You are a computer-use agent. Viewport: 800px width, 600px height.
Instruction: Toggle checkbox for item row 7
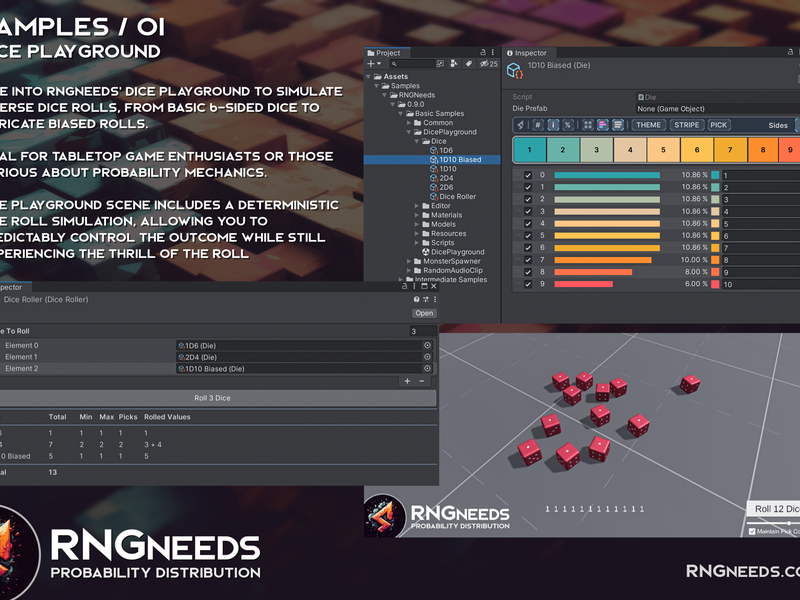528,260
